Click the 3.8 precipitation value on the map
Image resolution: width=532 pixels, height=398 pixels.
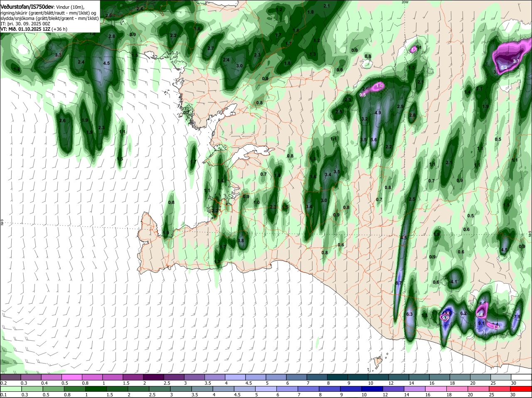tap(240, 241)
